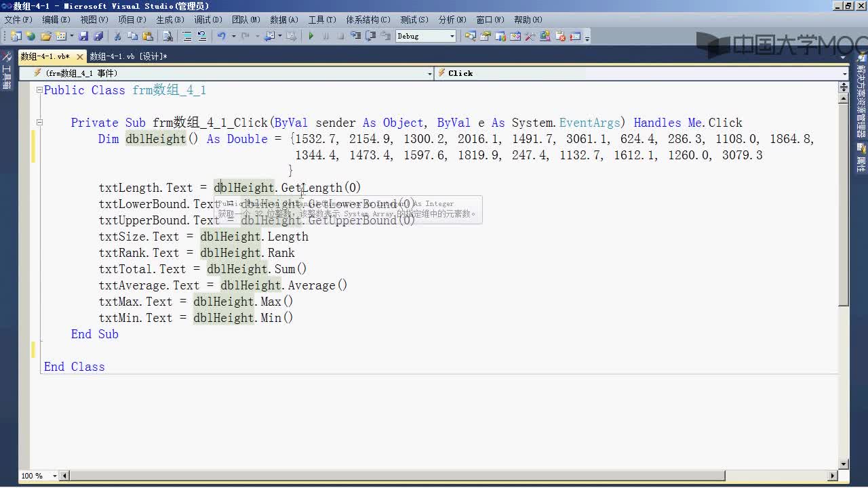Open the 生成(B) menu
Image resolution: width=868 pixels, height=488 pixels.
(170, 20)
